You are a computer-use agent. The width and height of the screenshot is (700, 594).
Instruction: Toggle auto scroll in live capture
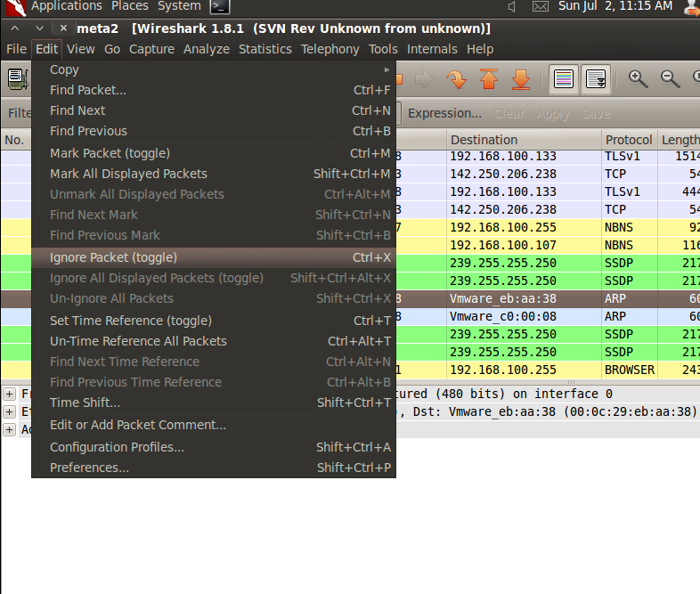[x=596, y=79]
